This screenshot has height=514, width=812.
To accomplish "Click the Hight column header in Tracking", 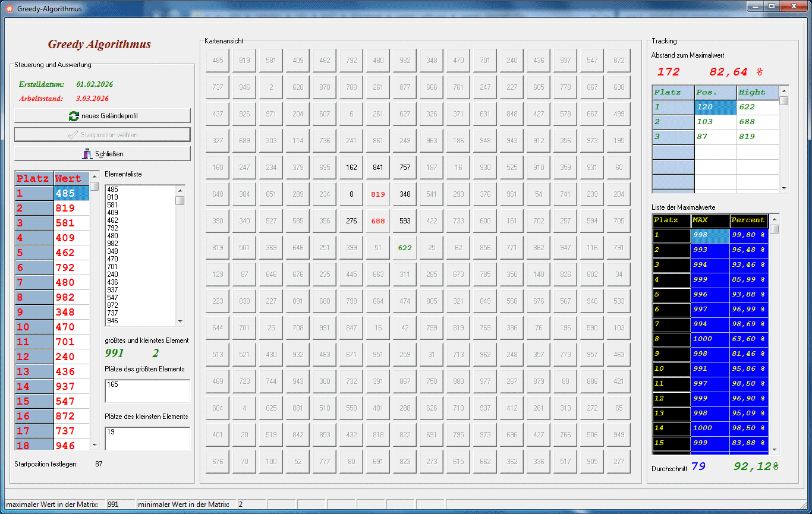I will click(x=757, y=92).
